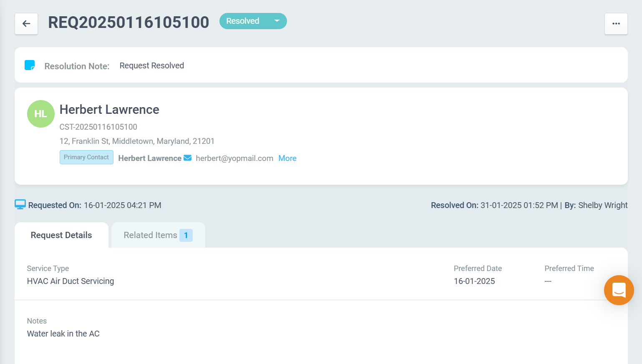Click the More link for contact details

click(287, 158)
